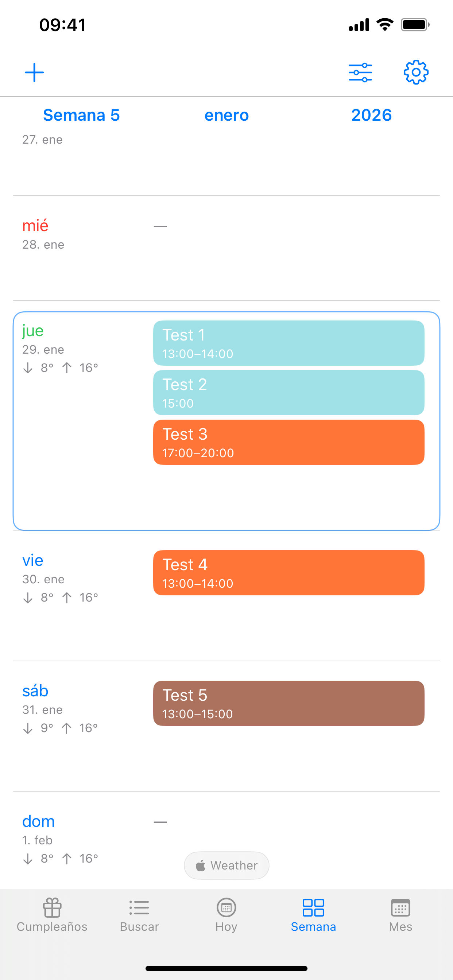Open settings gear icon

point(416,72)
